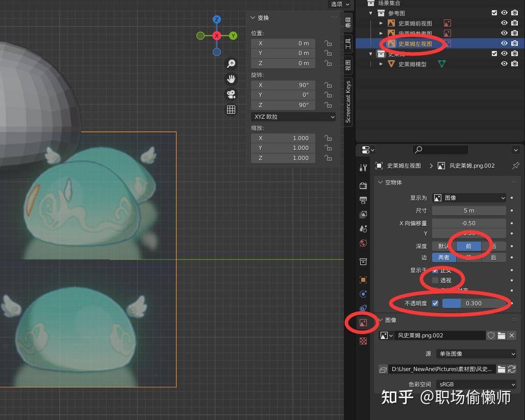
Task: Click the mesh data icon beside 史莱姆模型
Action: pyautogui.click(x=442, y=64)
